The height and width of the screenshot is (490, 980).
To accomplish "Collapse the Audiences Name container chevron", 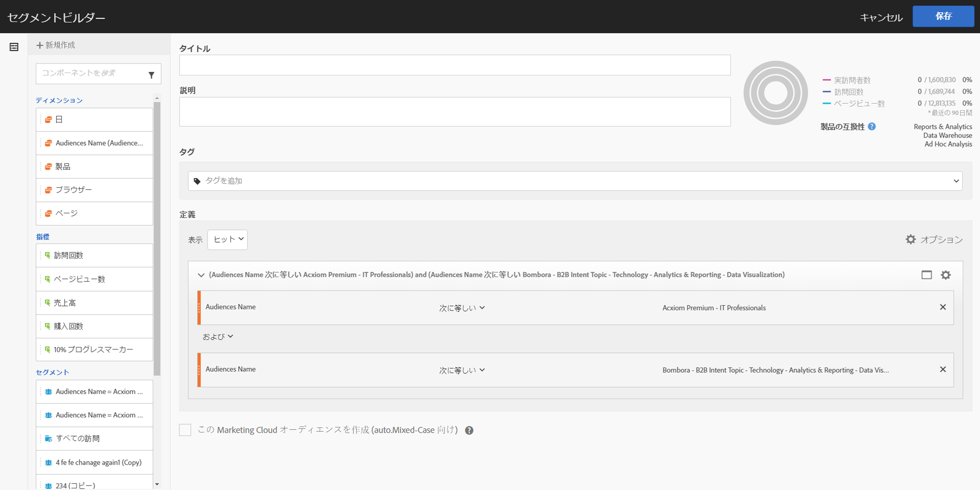I will (201, 275).
